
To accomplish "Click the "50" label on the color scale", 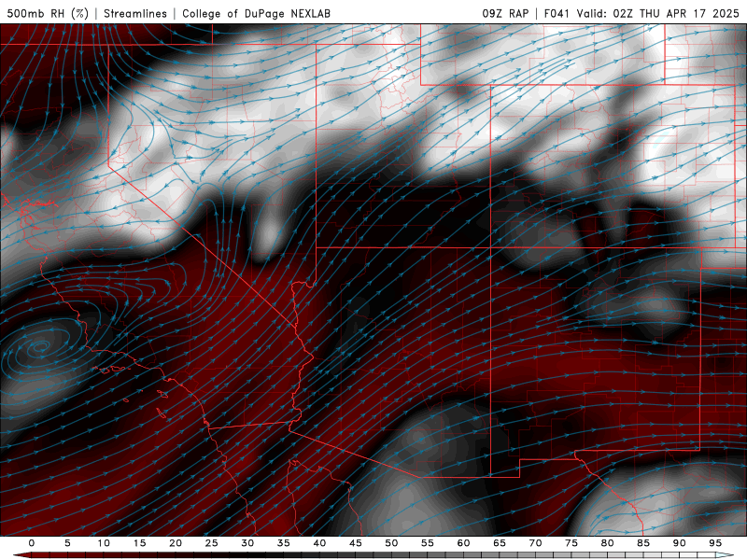I will click(x=391, y=543).
